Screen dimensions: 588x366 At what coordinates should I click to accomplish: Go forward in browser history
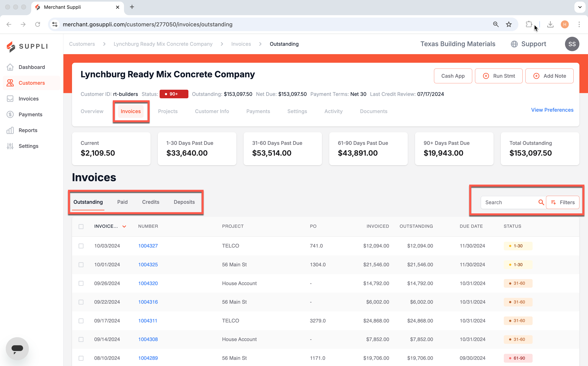coord(23,24)
